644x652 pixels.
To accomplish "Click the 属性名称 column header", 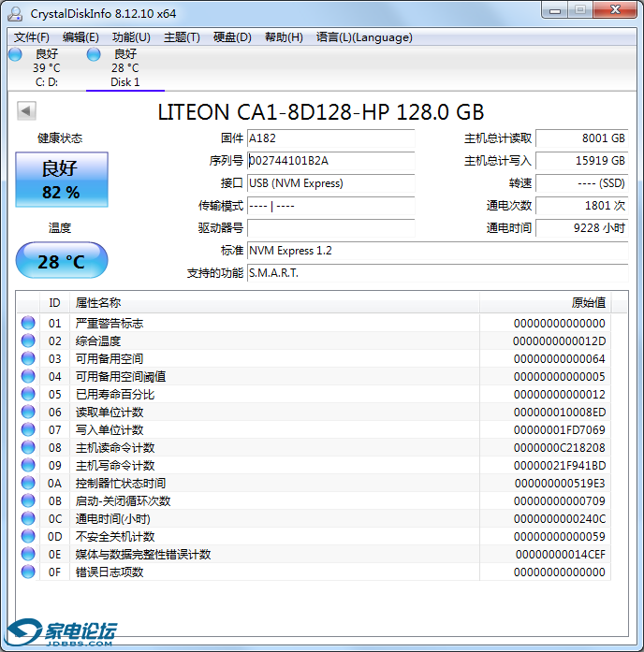I will pos(274,303).
